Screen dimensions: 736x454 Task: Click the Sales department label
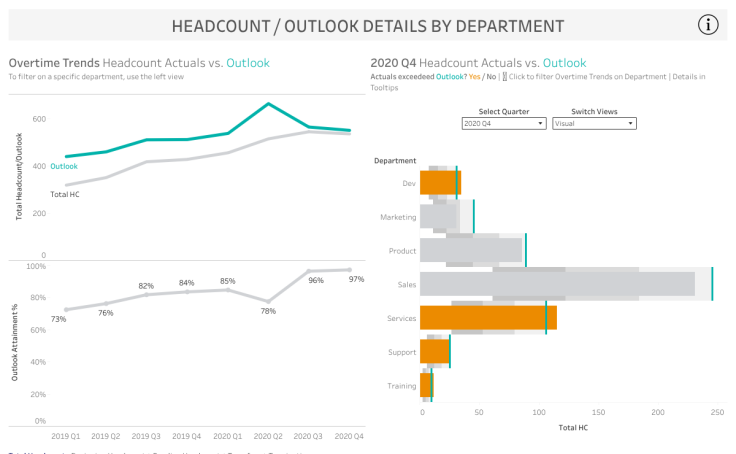(x=406, y=285)
